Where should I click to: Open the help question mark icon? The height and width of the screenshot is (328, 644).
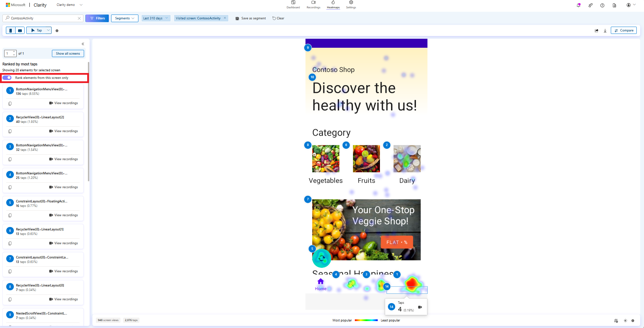coord(602,5)
